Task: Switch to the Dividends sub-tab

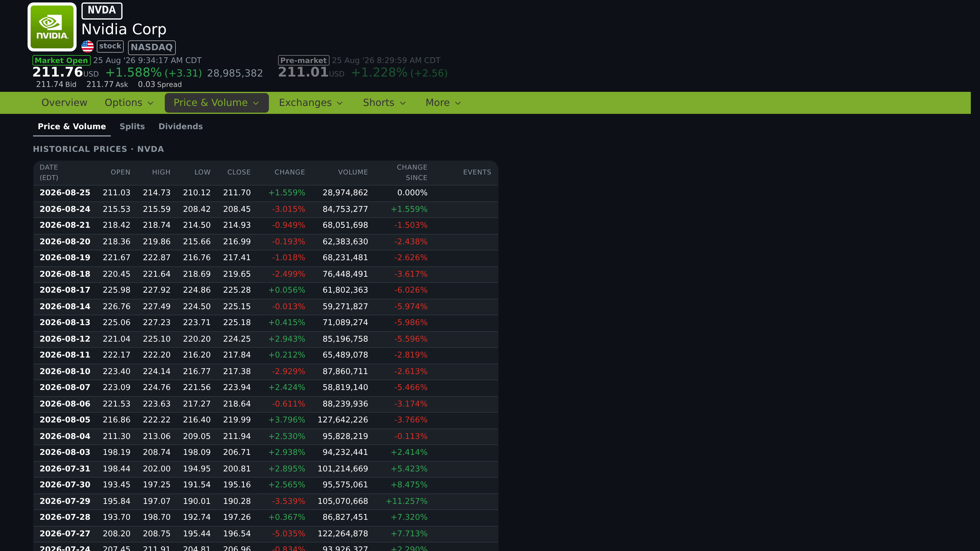Action: pyautogui.click(x=181, y=127)
